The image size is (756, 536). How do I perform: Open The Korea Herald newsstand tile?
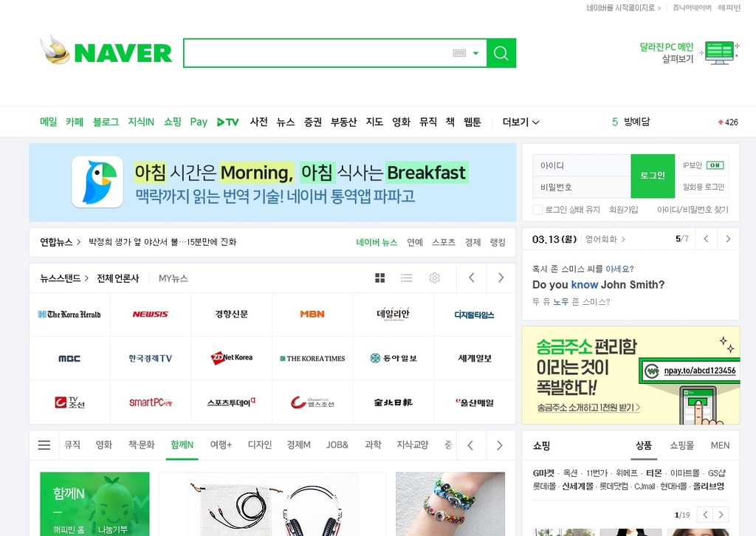tap(69, 315)
